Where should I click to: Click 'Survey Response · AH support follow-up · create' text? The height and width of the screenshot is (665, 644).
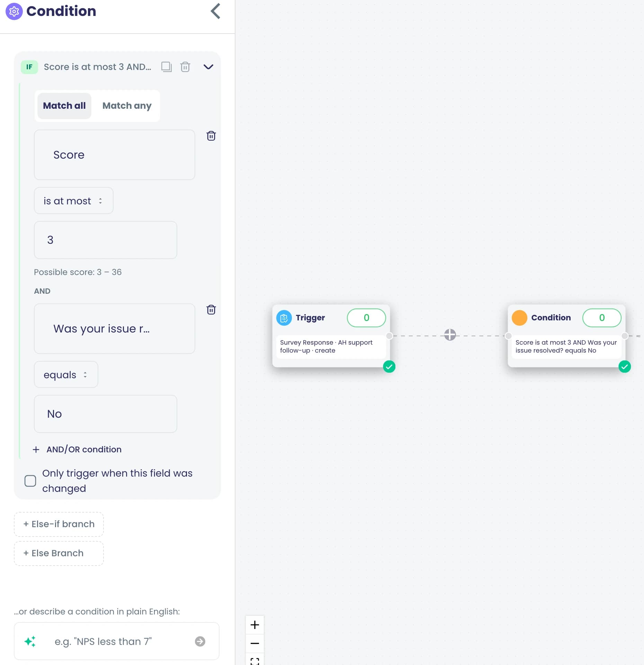point(326,346)
